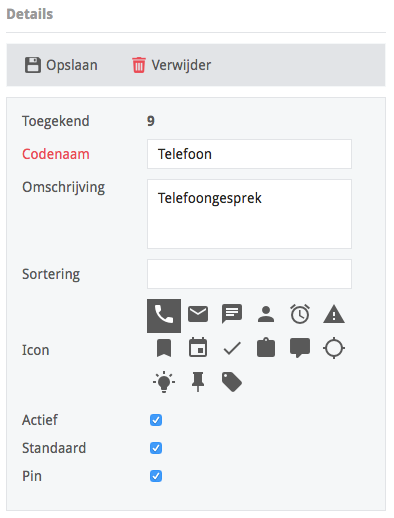Screen dimensions: 394x518
Task: Select the warning triangle icon
Action: click(334, 315)
